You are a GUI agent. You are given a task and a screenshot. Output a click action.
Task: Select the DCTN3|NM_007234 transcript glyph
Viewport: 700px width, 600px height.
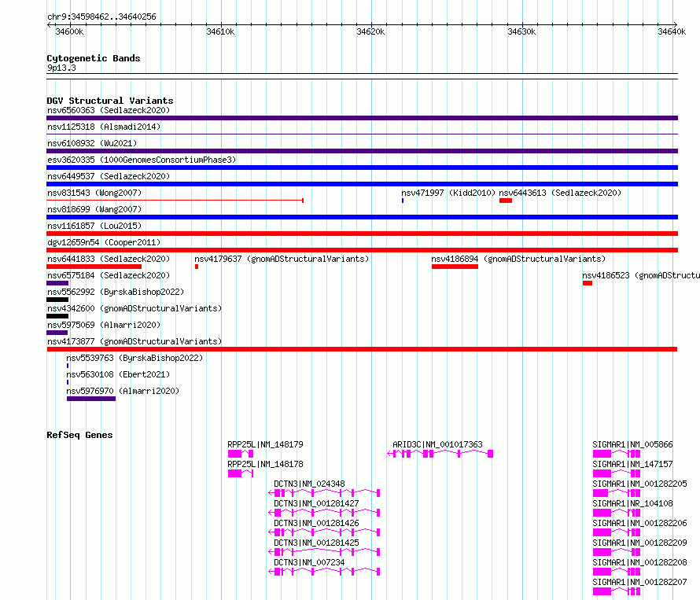[x=326, y=572]
